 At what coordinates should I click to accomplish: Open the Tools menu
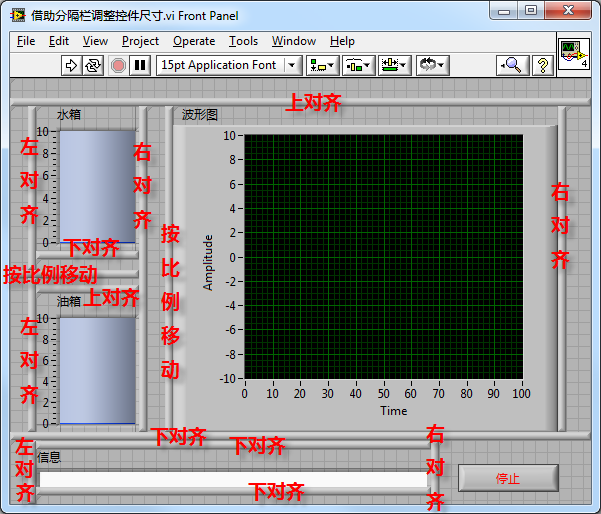pyautogui.click(x=243, y=41)
